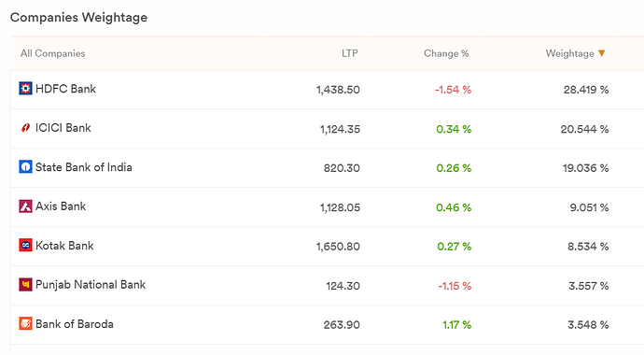Screen dimensions: 644x355
Task: Click the Bank of Baroda logo
Action: coord(25,324)
